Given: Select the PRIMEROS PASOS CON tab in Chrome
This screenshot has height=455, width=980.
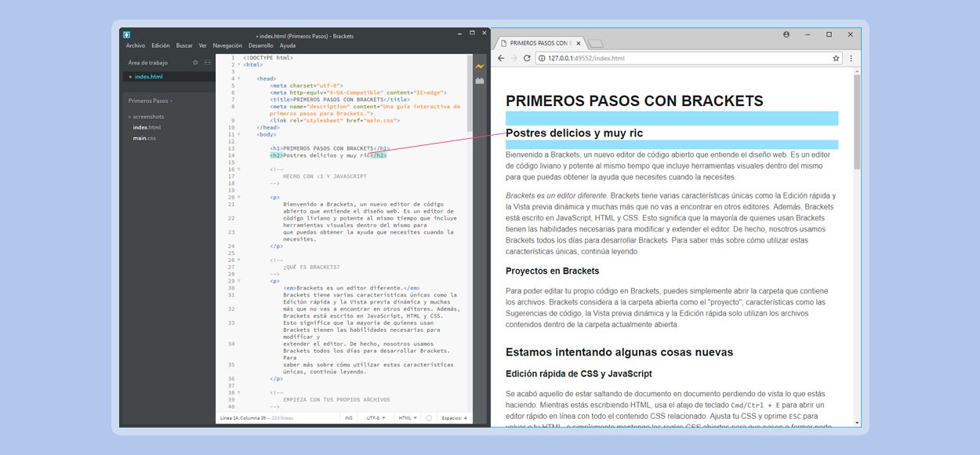Looking at the screenshot, I should coord(539,43).
